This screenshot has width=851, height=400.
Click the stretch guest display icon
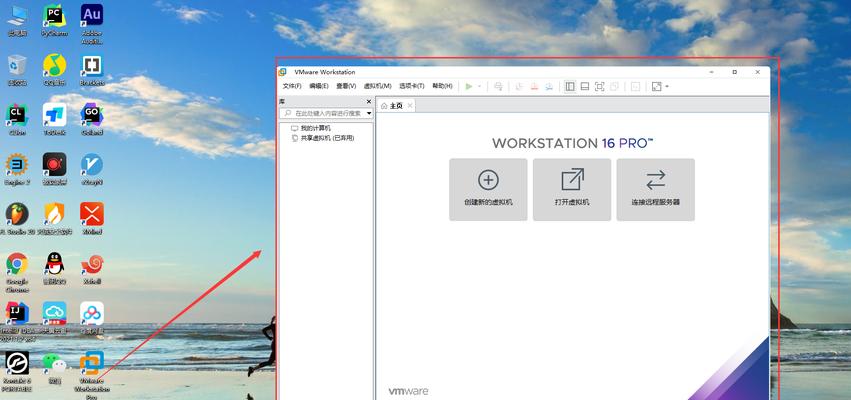[657, 86]
